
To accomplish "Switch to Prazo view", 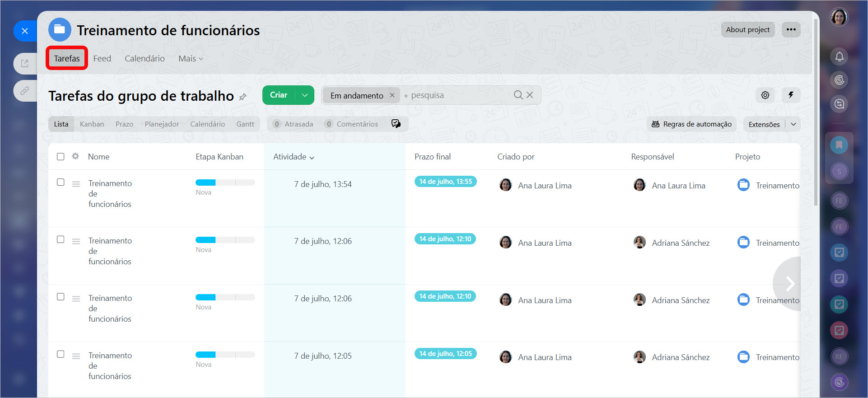I will 124,124.
